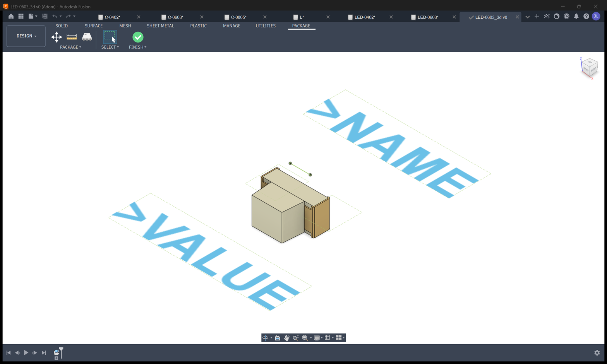Switch to the PACKAGE tab
This screenshot has width=607, height=364.
coord(301,26)
